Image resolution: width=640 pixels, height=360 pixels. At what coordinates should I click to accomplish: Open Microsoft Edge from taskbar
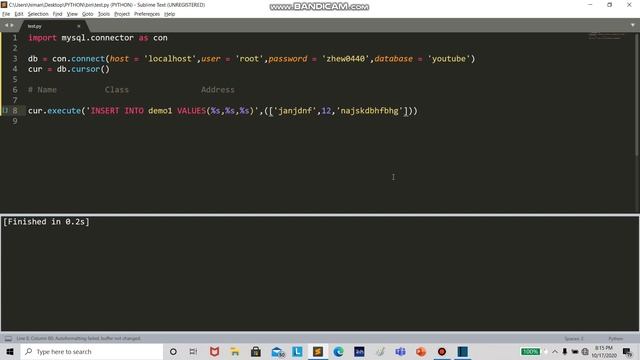click(x=338, y=351)
